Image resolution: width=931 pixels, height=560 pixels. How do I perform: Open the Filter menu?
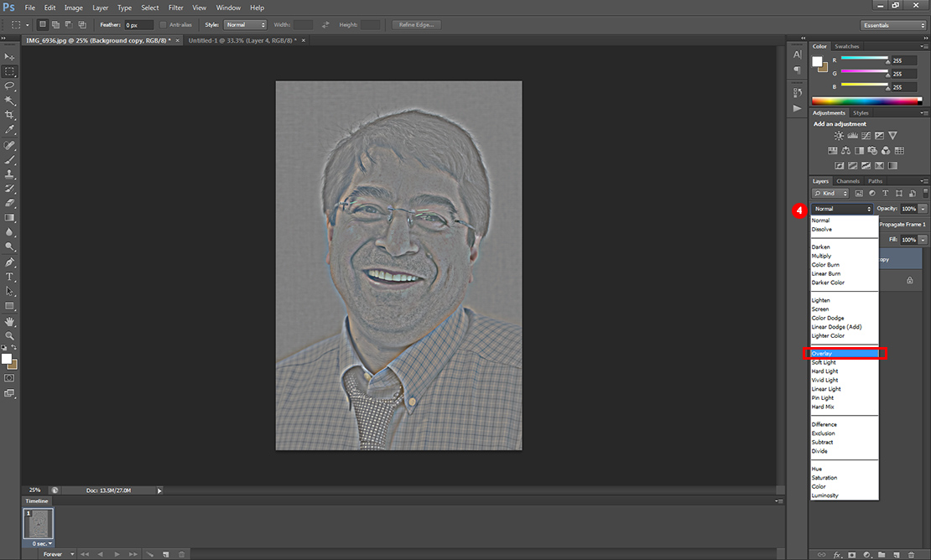[176, 8]
